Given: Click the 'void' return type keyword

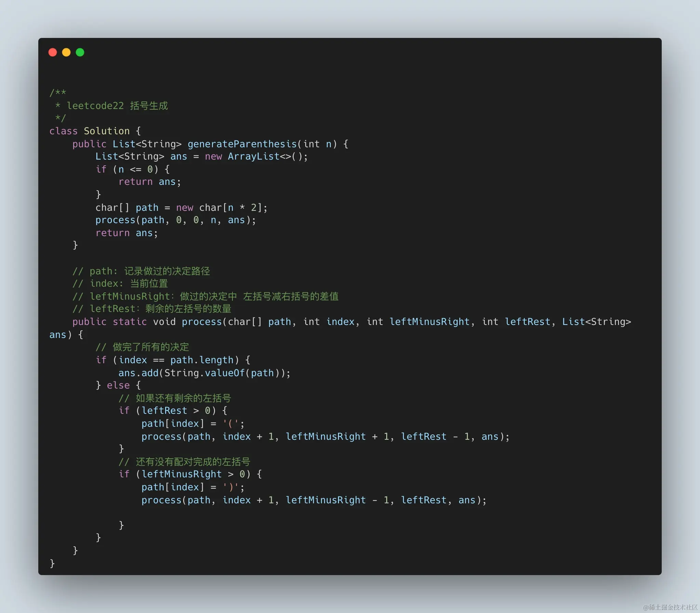Looking at the screenshot, I should [164, 322].
